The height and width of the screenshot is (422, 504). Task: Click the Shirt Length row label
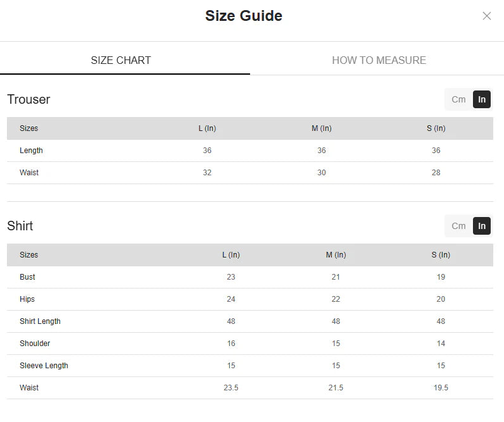coord(40,321)
